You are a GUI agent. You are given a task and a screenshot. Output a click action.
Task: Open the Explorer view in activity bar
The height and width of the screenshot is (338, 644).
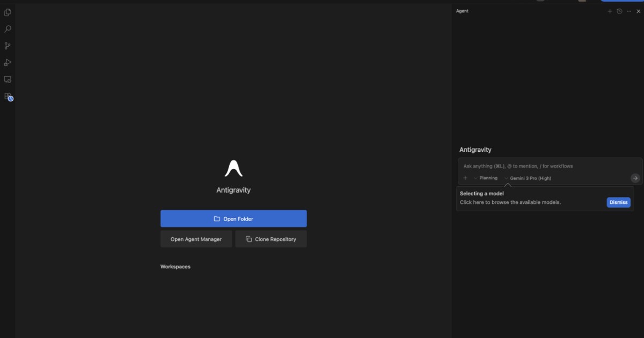(x=8, y=12)
